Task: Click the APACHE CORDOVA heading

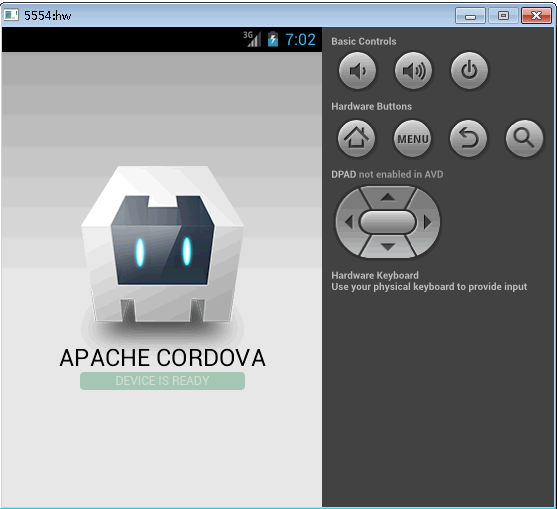Action: coord(163,357)
